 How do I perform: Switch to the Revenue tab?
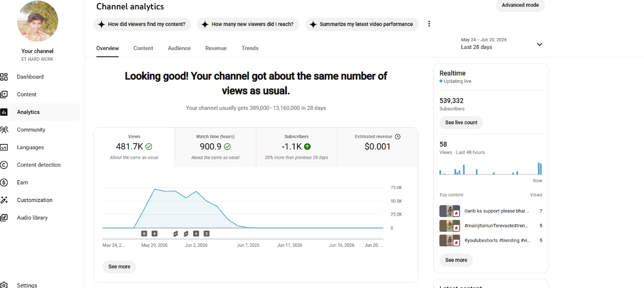[216, 48]
